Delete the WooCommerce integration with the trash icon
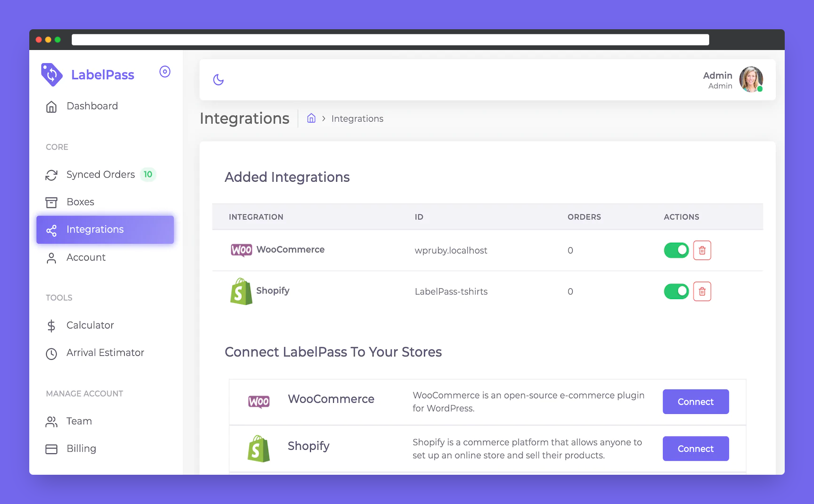Viewport: 814px width, 504px height. click(x=702, y=250)
